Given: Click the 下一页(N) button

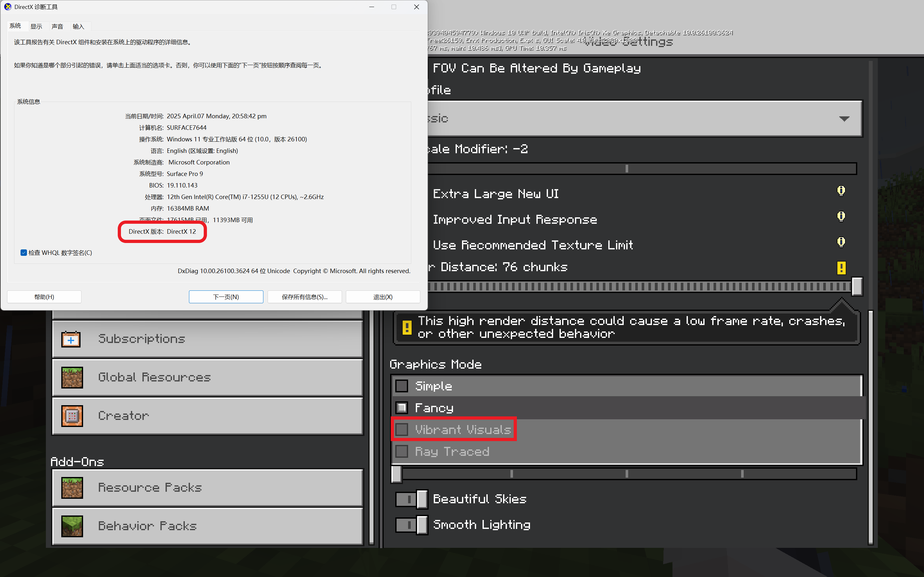Looking at the screenshot, I should coord(226,297).
